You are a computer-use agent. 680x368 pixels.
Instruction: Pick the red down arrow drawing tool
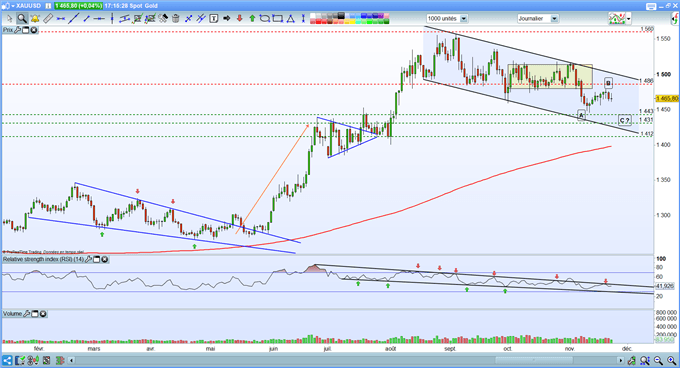tap(239, 18)
